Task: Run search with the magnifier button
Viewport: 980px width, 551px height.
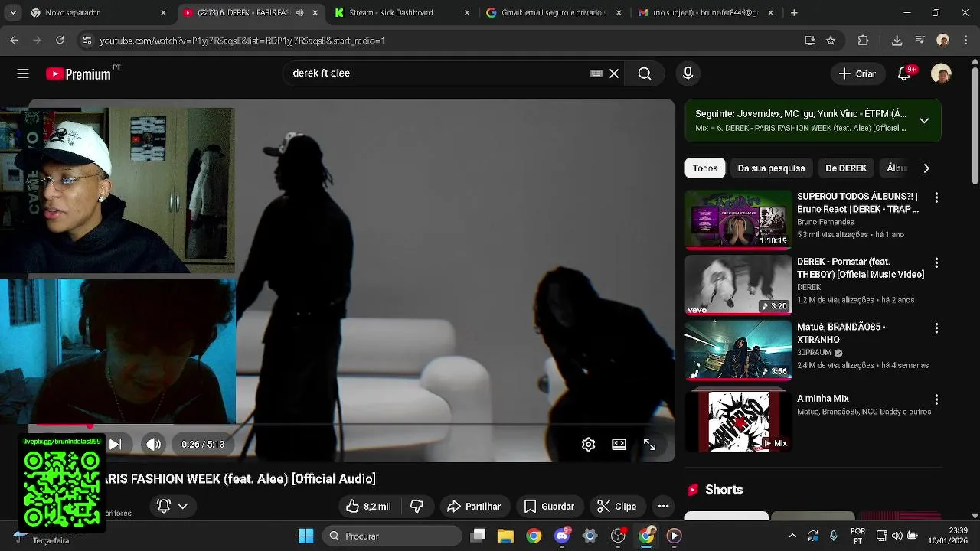Action: 645,73
